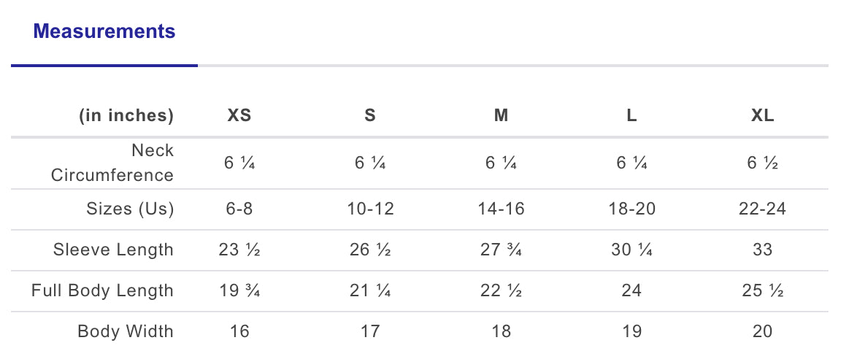The height and width of the screenshot is (351, 868).
Task: Select the M size column header
Action: pyautogui.click(x=501, y=115)
